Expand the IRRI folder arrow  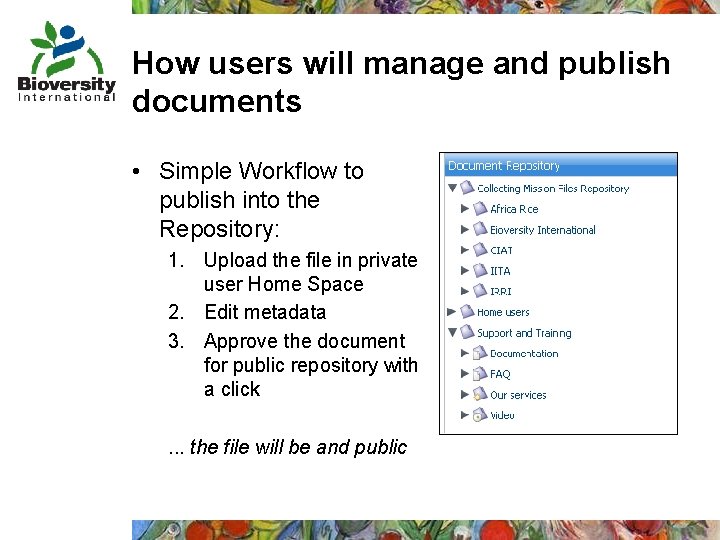(465, 291)
